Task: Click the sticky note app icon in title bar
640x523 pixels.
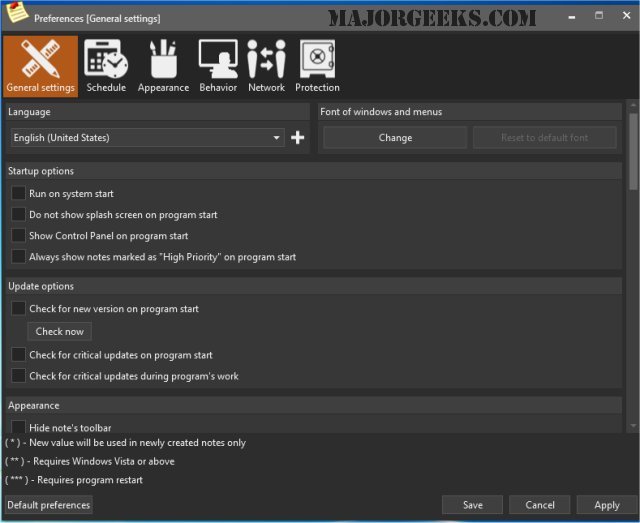Action: 17,12
